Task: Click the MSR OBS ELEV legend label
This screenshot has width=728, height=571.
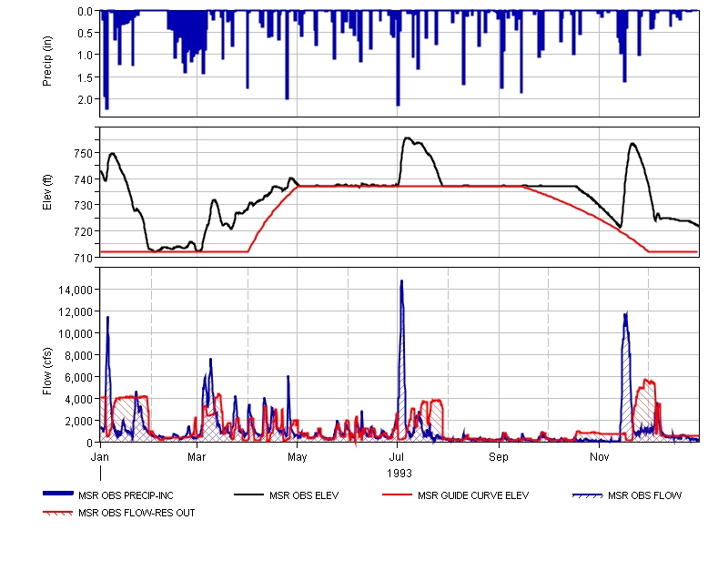Action: 304,495
